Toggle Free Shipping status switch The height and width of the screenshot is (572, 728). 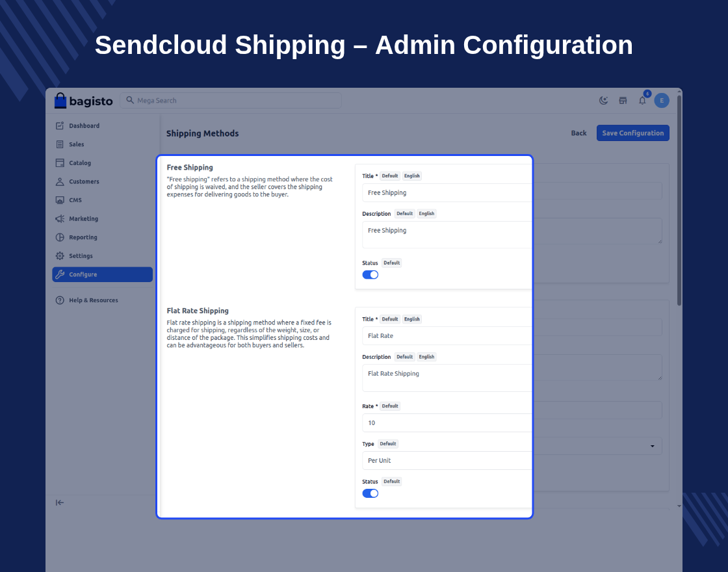pyautogui.click(x=370, y=275)
